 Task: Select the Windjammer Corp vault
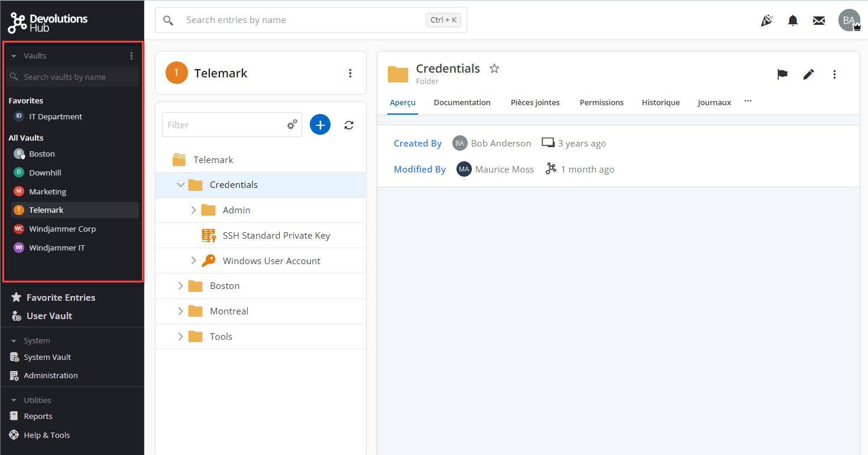tap(62, 229)
